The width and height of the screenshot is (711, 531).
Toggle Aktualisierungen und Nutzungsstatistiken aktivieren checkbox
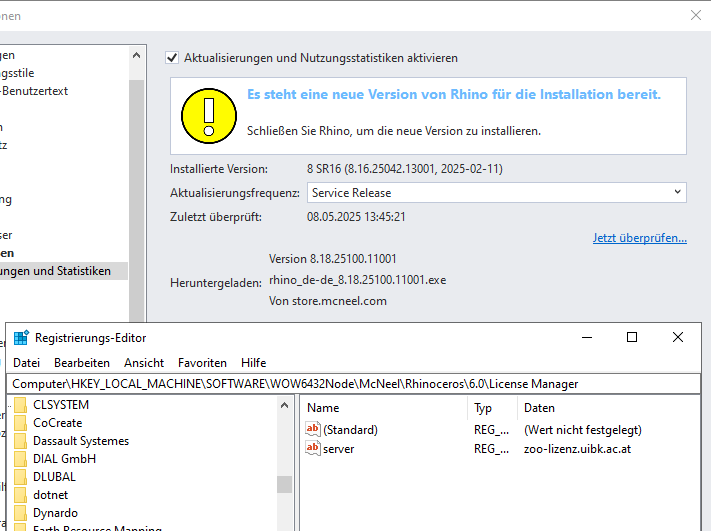click(x=172, y=58)
